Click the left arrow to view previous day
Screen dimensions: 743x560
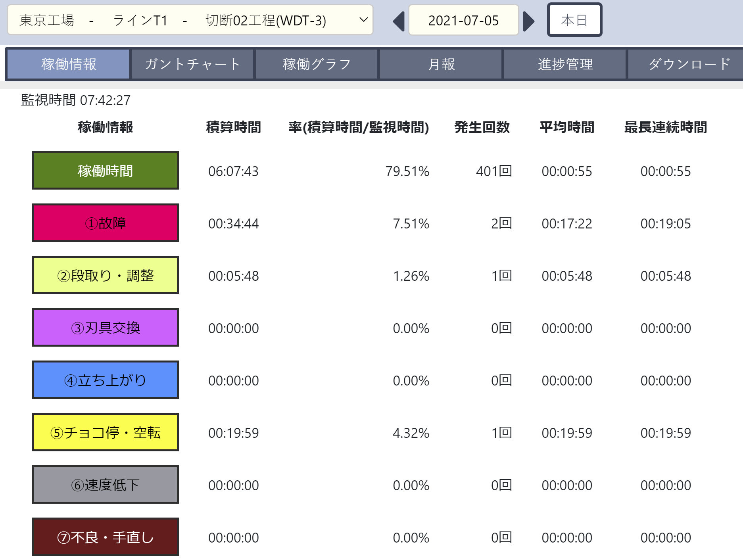click(x=398, y=21)
